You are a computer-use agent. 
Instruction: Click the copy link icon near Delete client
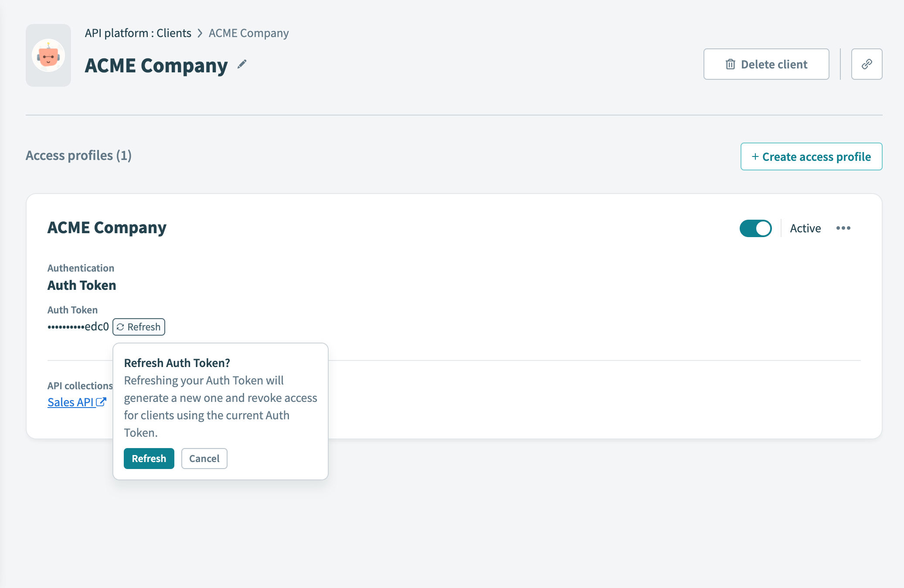coord(867,64)
